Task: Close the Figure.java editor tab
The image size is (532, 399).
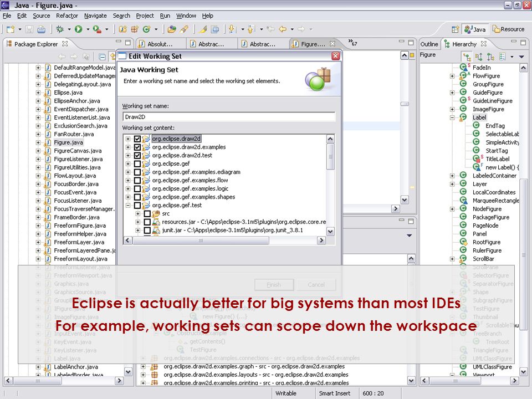Action: [x=332, y=44]
